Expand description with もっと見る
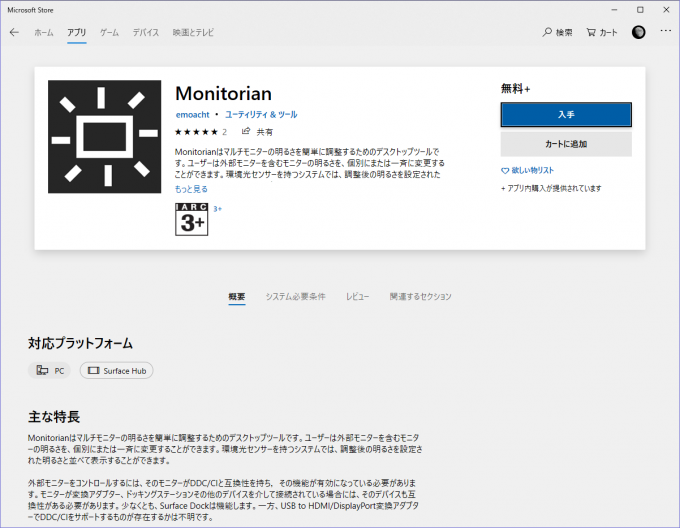 point(191,189)
